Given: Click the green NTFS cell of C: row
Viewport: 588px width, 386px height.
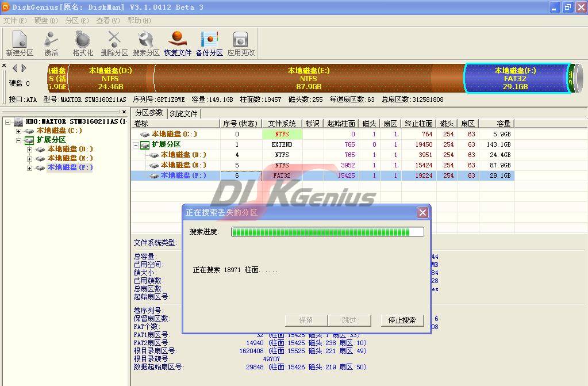Looking at the screenshot, I should (282, 134).
